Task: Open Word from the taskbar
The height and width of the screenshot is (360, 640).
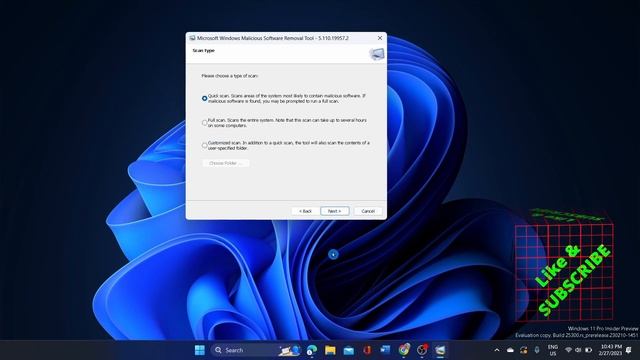Action: point(385,350)
